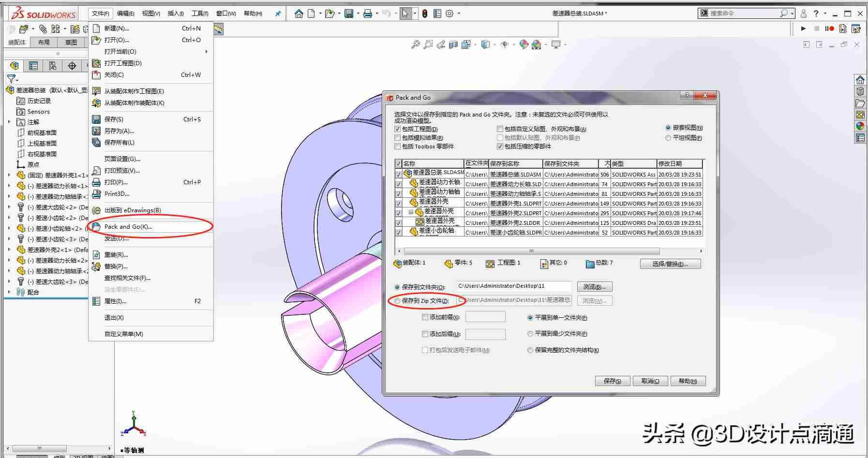Select the 保存到 Zip 文件 radio button
This screenshot has width=868, height=458.
(x=397, y=301)
